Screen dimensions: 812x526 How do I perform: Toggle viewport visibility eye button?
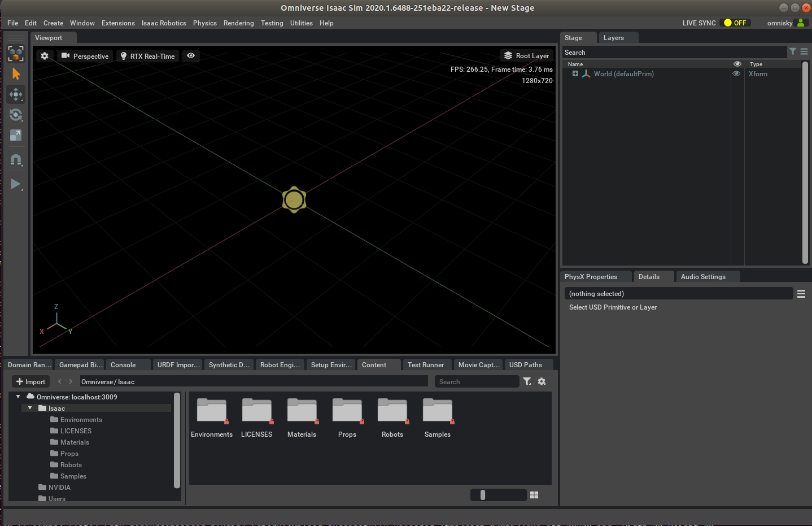191,56
